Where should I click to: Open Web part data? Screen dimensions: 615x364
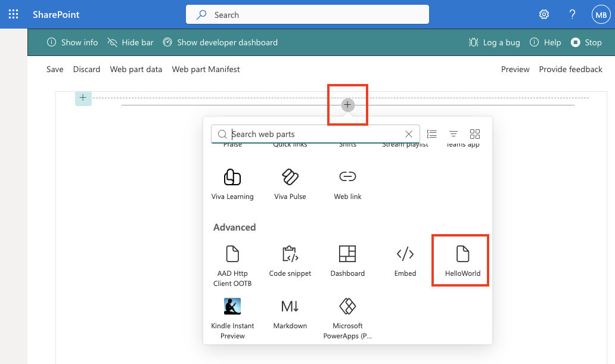point(136,70)
